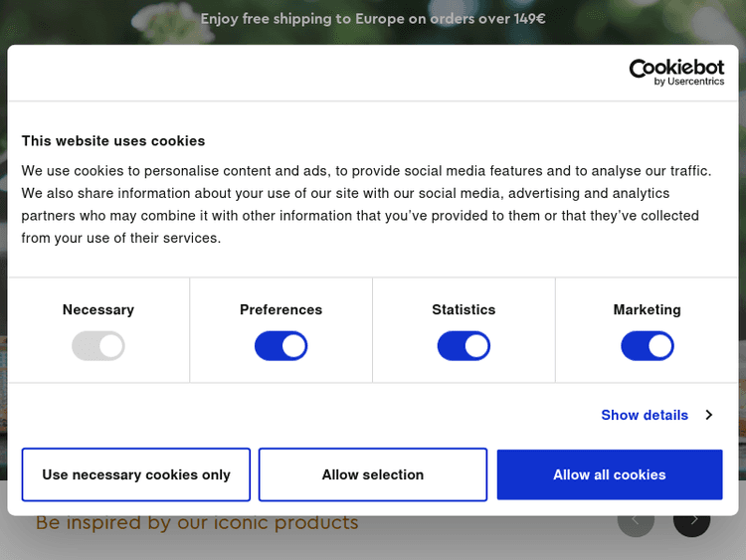Toggle the Necessary cookies switch
Viewport: 746px width, 560px height.
[98, 346]
